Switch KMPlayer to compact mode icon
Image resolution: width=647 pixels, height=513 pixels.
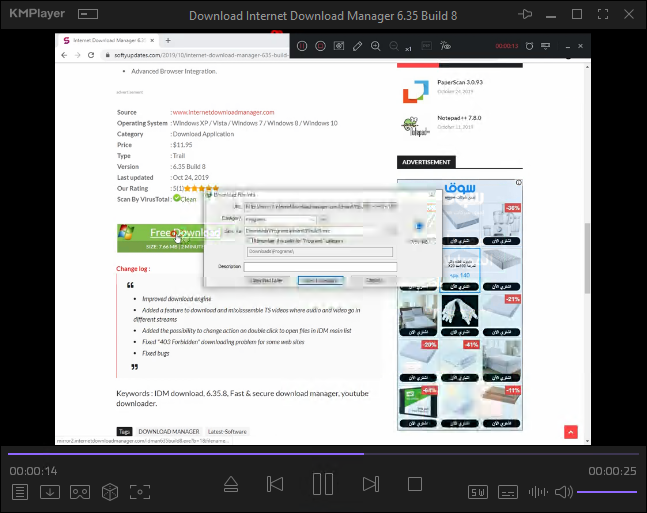coord(88,14)
